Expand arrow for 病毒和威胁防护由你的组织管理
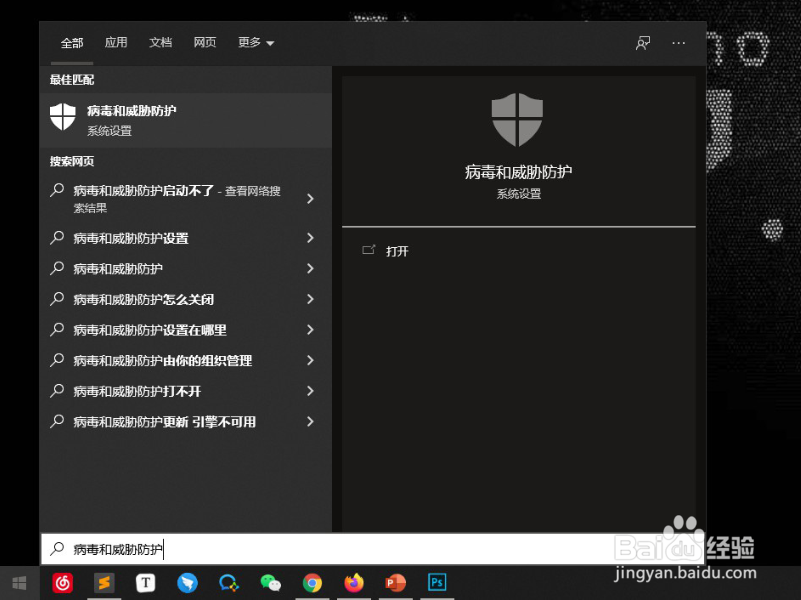This screenshot has width=801, height=600. [x=310, y=360]
